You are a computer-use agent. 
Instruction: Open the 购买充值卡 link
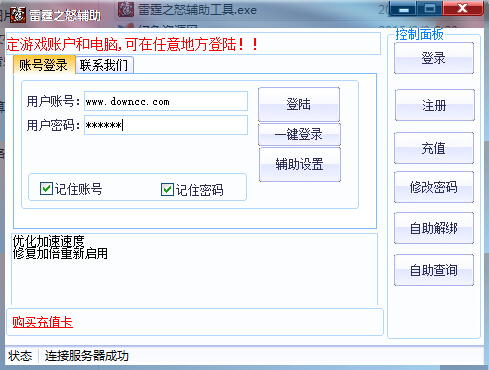(43, 322)
